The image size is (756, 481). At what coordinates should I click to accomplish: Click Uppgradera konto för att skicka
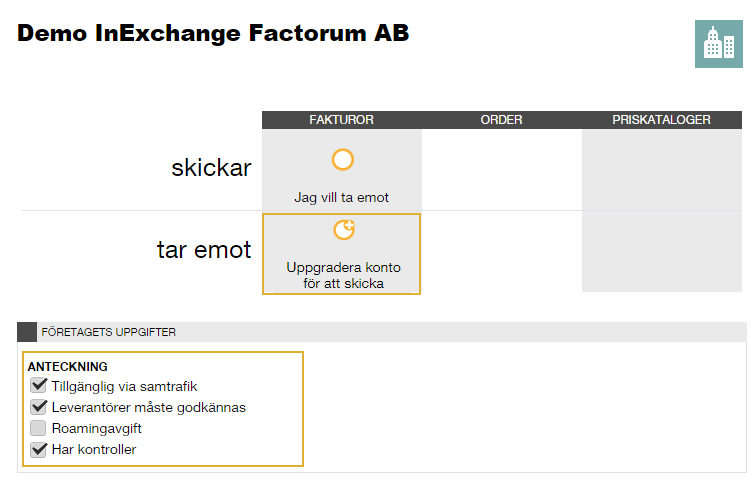coord(343,275)
